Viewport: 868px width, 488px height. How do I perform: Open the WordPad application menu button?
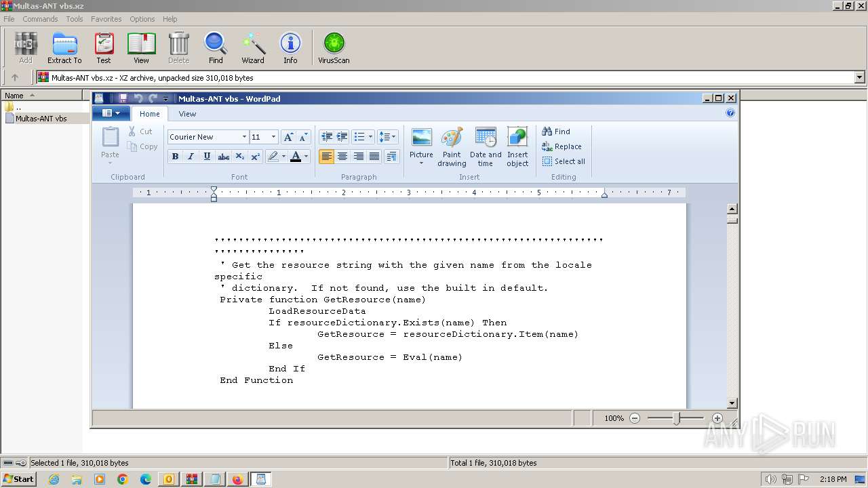pos(111,113)
